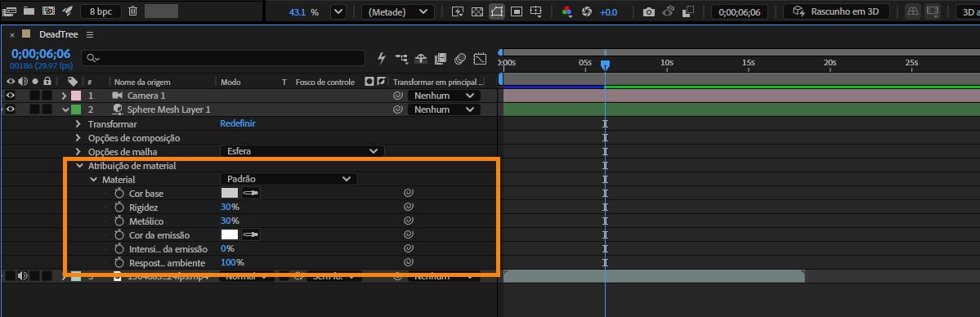Click the Rigidez property pick whip
980x317 pixels.
pos(408,207)
